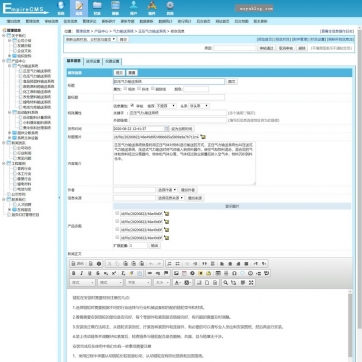Center-align text in the editor
The height and width of the screenshot is (362, 362).
click(230, 264)
